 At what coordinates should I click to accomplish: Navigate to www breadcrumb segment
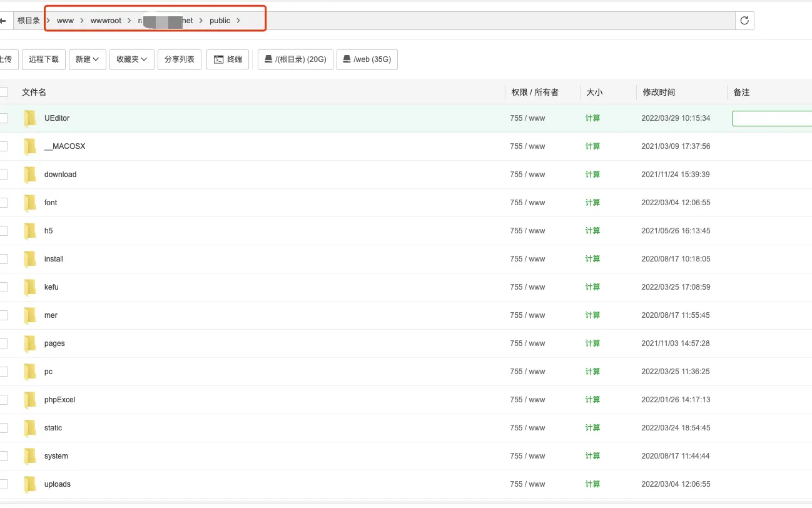point(65,21)
